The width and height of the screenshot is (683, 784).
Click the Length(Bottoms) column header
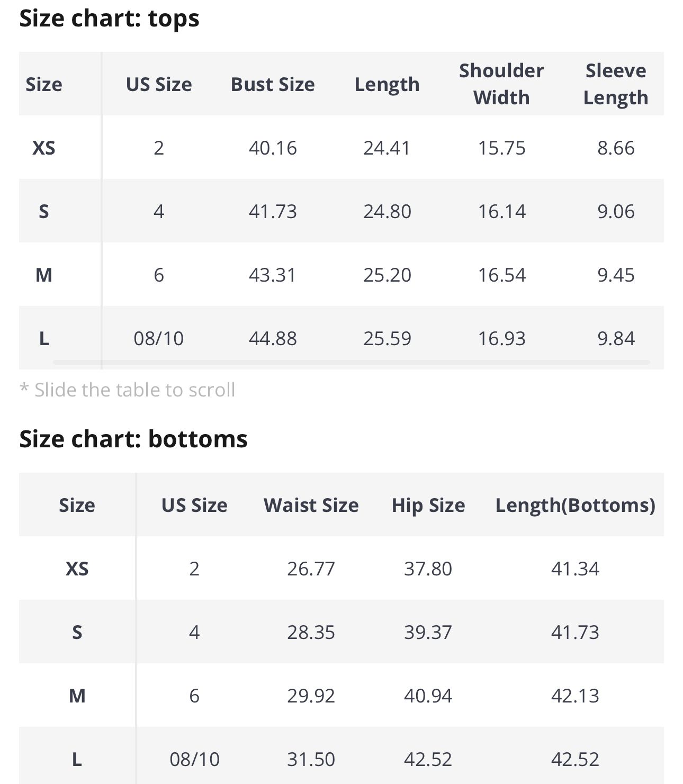[575, 505]
